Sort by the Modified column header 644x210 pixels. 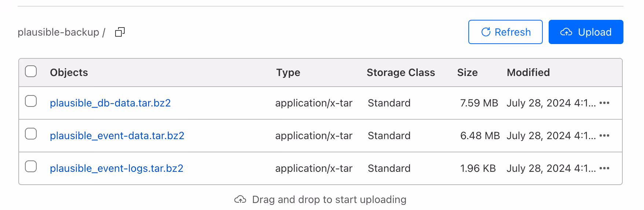(528, 72)
